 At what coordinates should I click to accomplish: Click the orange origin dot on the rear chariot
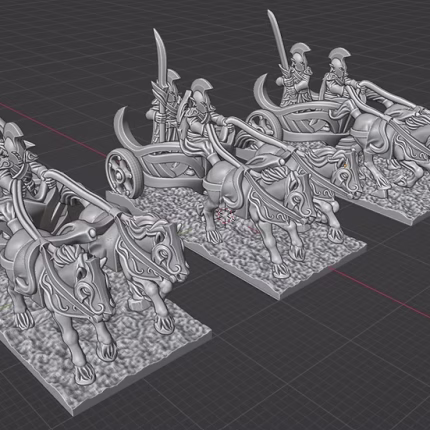[346, 165]
